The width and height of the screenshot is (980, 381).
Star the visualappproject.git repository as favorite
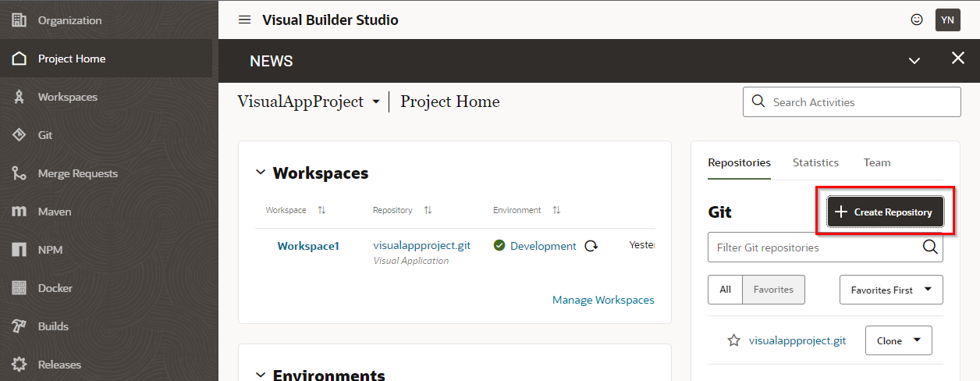[733, 340]
